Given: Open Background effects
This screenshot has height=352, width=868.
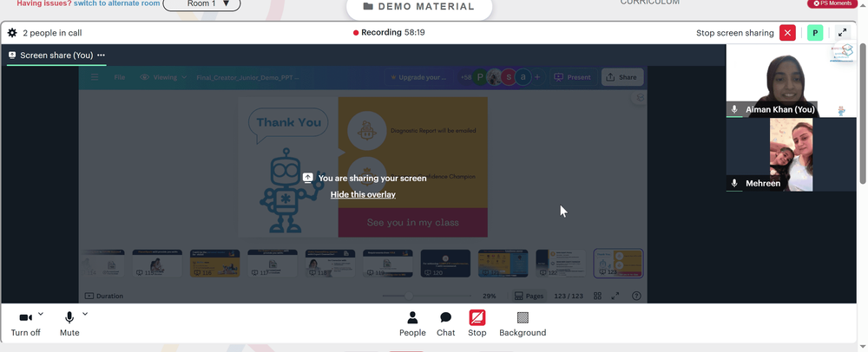Looking at the screenshot, I should pyautogui.click(x=523, y=323).
